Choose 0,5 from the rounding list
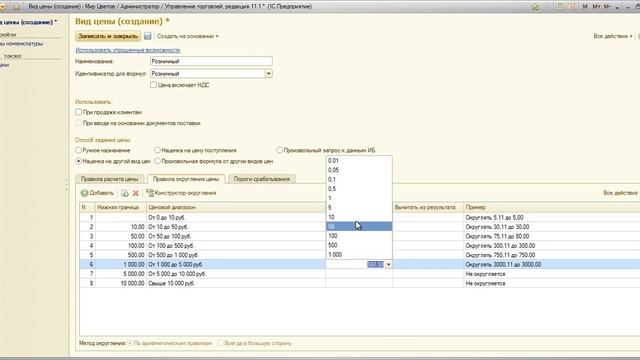Screen dimensions: 640x360 coord(359,189)
